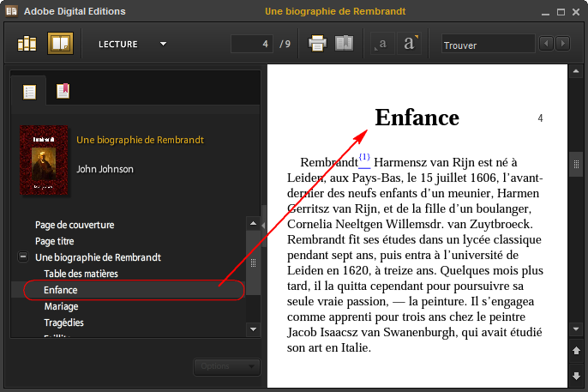Print the book with printer icon
Image resolution: width=588 pixels, height=392 pixels.
pos(317,43)
